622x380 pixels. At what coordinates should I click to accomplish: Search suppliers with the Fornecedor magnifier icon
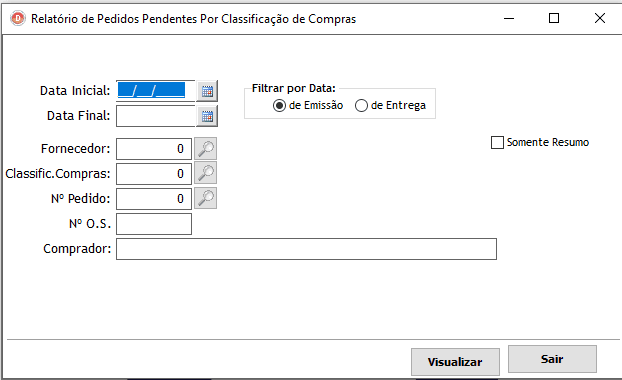point(205,149)
